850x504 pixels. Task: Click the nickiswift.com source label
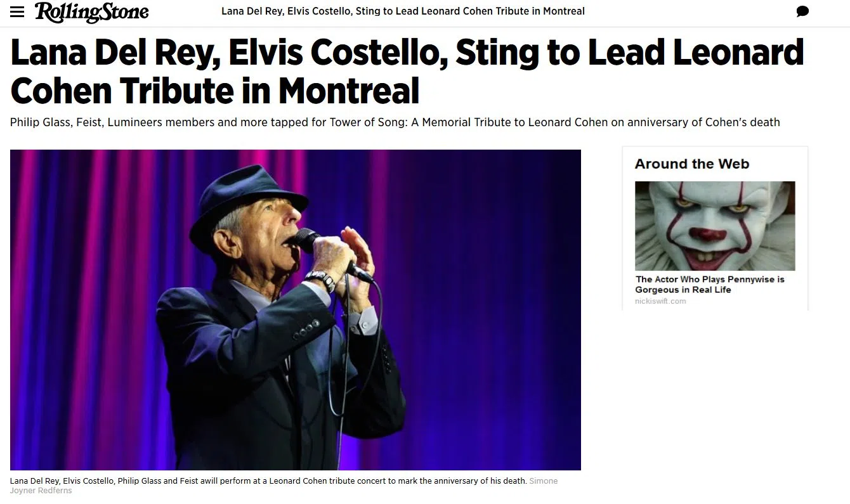660,301
